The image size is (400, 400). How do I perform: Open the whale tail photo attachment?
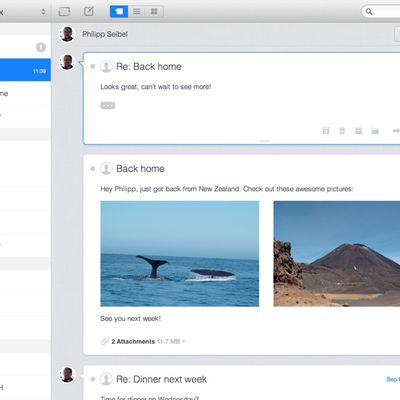click(x=180, y=254)
